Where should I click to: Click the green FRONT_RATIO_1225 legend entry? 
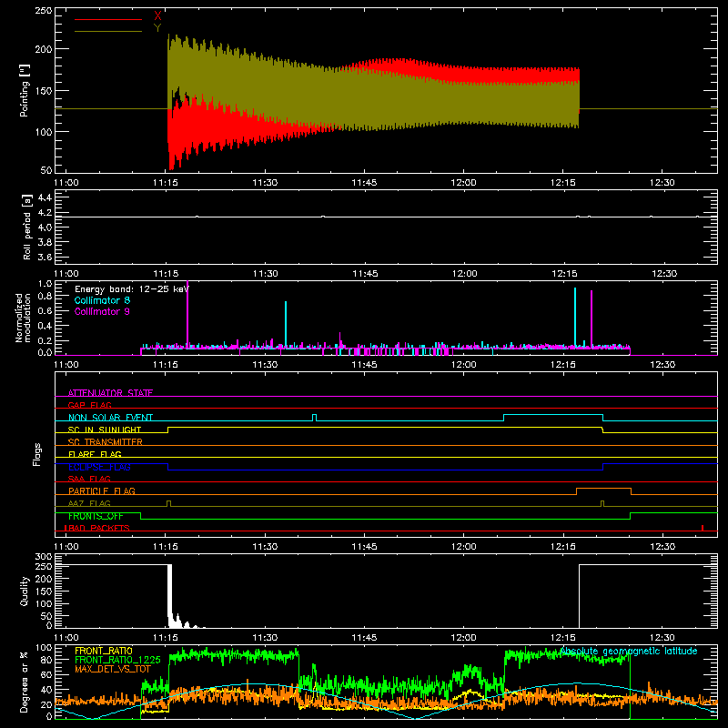pos(117,660)
